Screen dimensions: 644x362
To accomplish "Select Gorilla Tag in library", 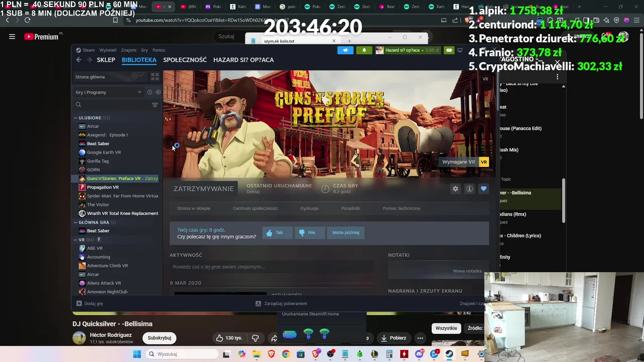I will pyautogui.click(x=98, y=161).
